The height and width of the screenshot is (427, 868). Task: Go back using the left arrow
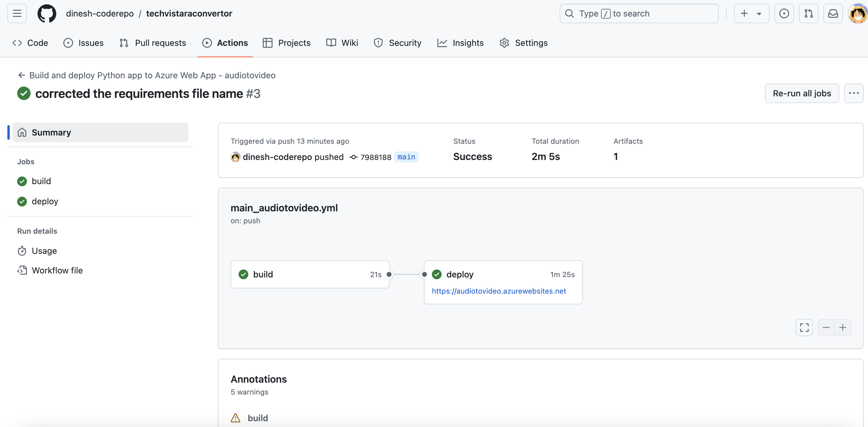pos(22,75)
